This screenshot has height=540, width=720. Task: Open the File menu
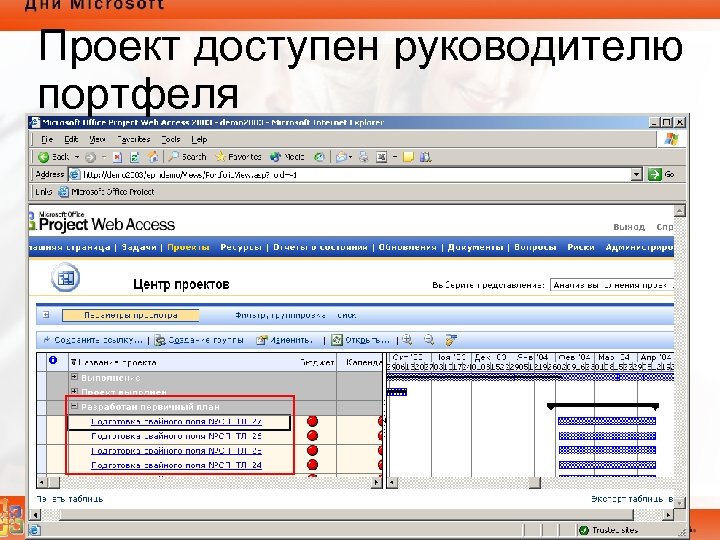pos(47,139)
